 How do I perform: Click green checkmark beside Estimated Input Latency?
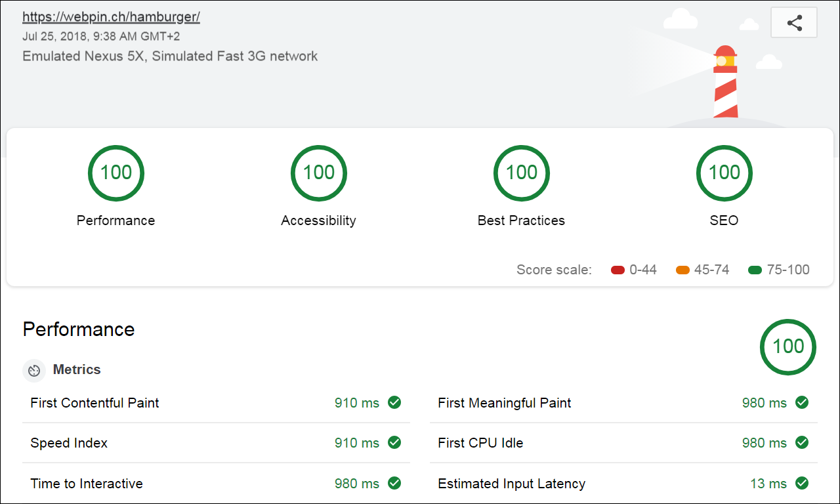point(802,484)
